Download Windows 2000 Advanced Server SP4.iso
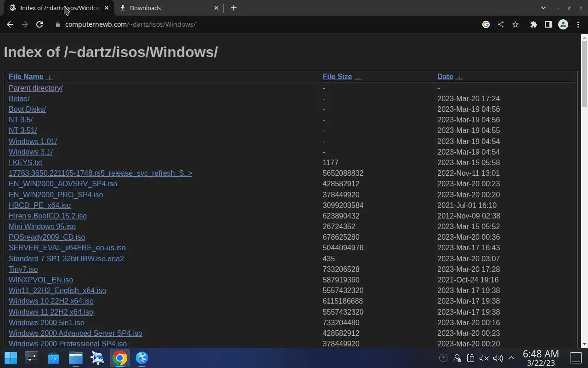The image size is (588, 368). tap(75, 333)
